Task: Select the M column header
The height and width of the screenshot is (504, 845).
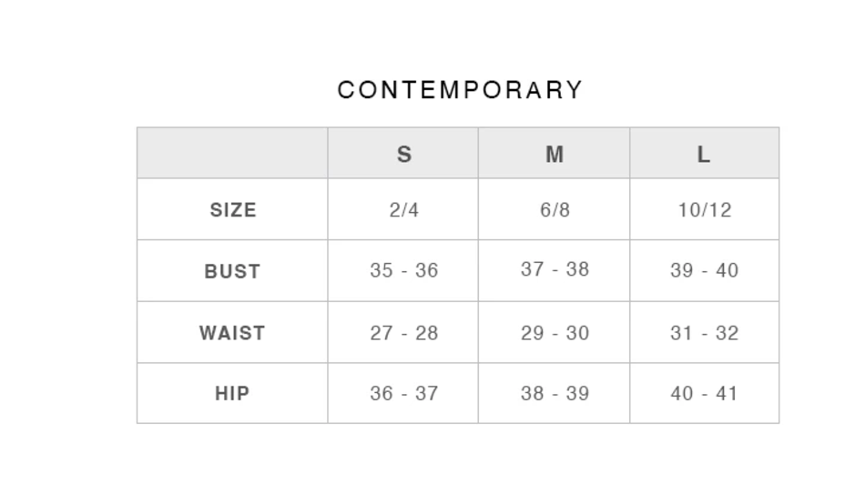Action: [555, 155]
